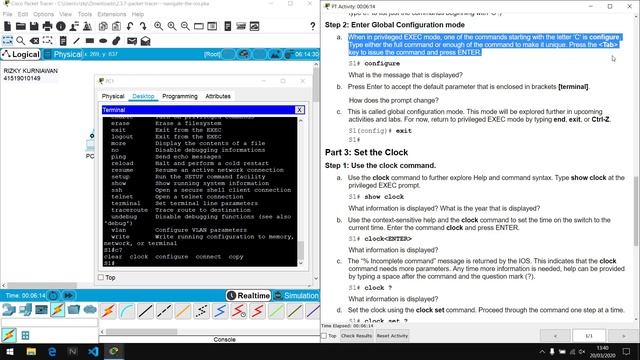
Task: Open the Attributes tab in PC1 window
Action: (x=218, y=96)
